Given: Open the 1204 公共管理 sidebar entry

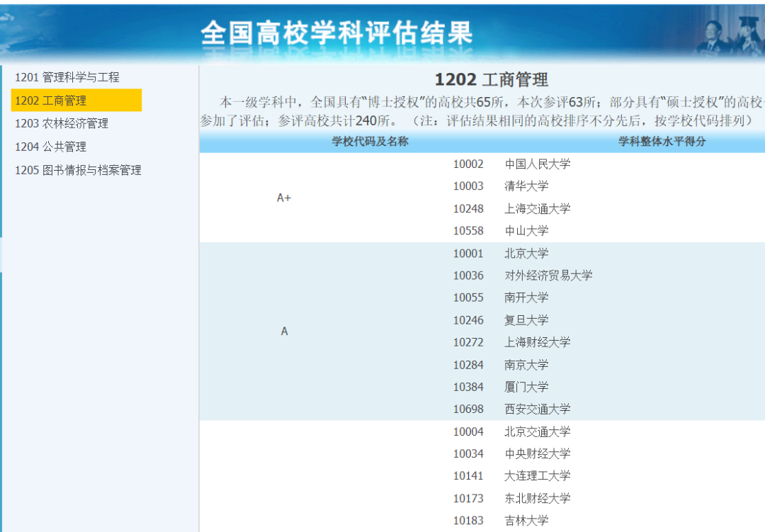Looking at the screenshot, I should click(50, 147).
